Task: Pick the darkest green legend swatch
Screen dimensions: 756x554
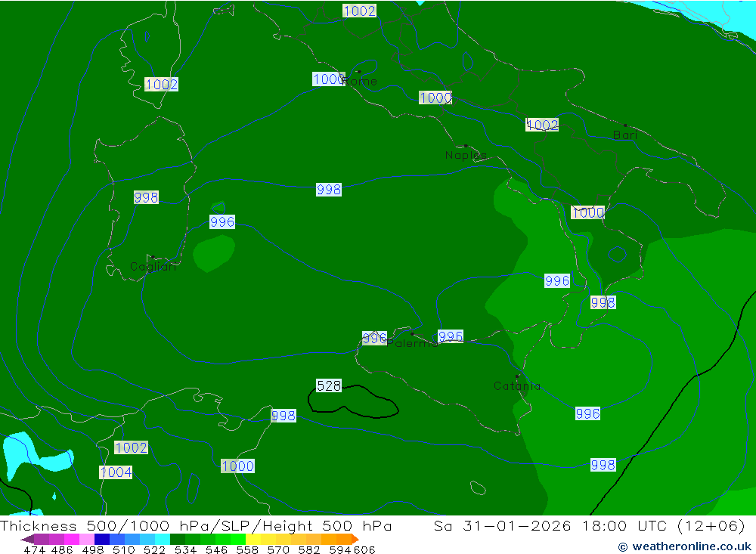Action: tap(178, 539)
